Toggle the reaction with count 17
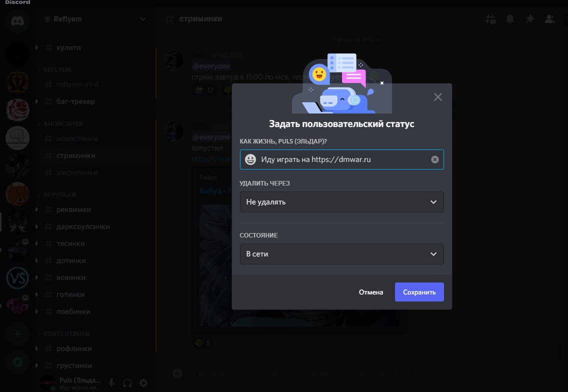The width and height of the screenshot is (568, 392). click(205, 90)
